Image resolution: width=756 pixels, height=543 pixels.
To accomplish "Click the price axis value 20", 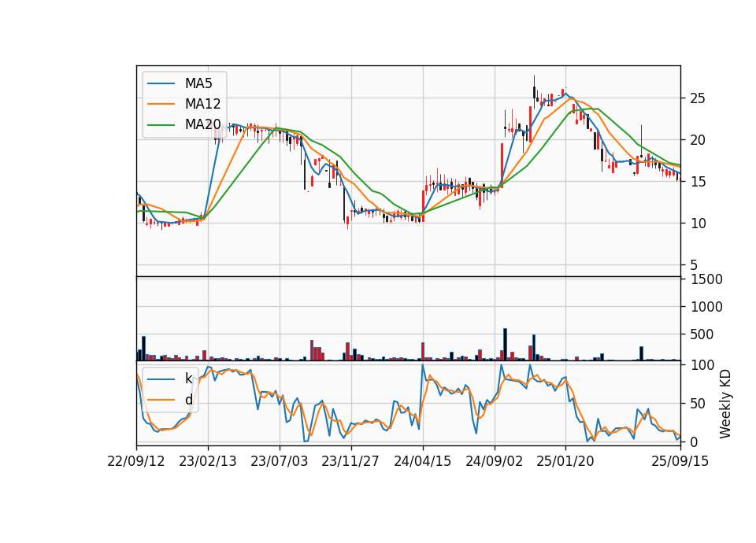I will pyautogui.click(x=697, y=140).
